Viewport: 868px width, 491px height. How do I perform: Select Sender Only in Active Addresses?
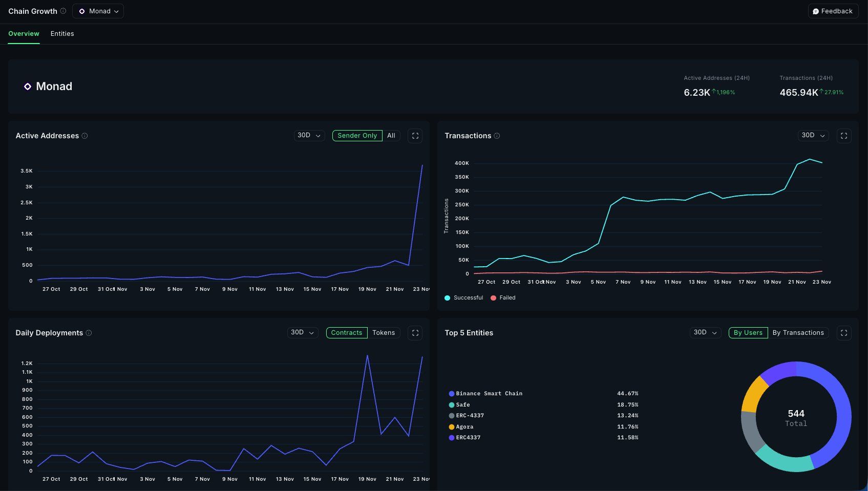[357, 136]
